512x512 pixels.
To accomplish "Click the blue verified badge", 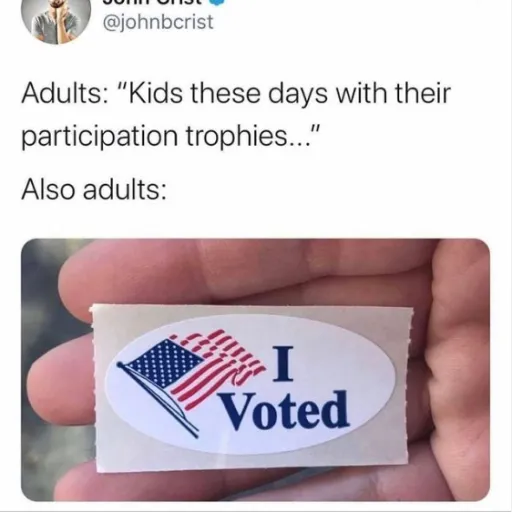I will pos(210,2).
